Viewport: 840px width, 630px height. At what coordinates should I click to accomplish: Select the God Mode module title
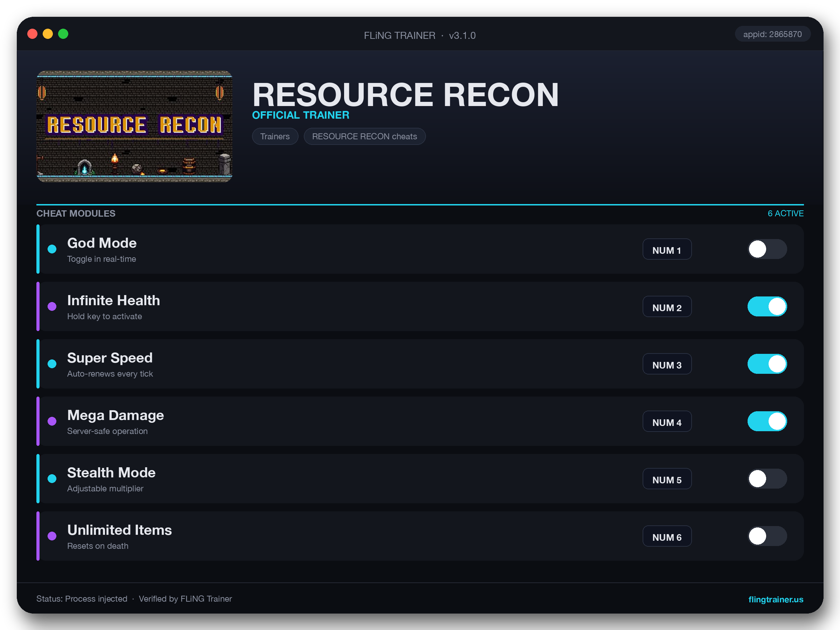102,243
